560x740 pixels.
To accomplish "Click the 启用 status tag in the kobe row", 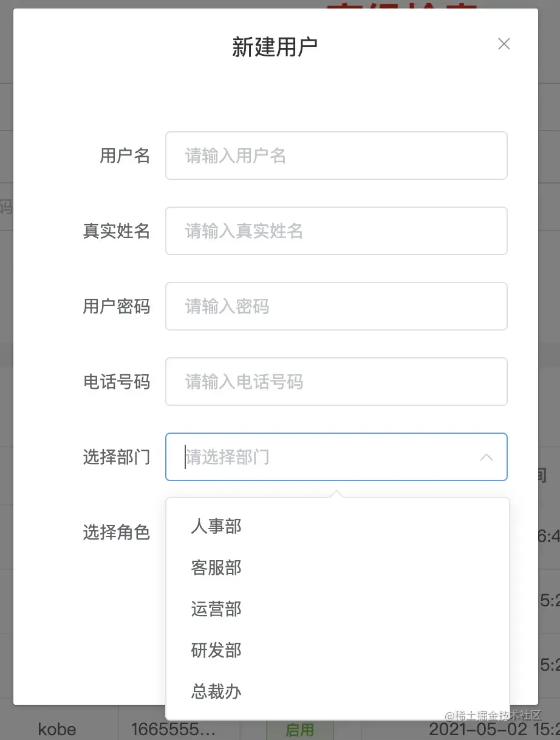I will point(299,729).
